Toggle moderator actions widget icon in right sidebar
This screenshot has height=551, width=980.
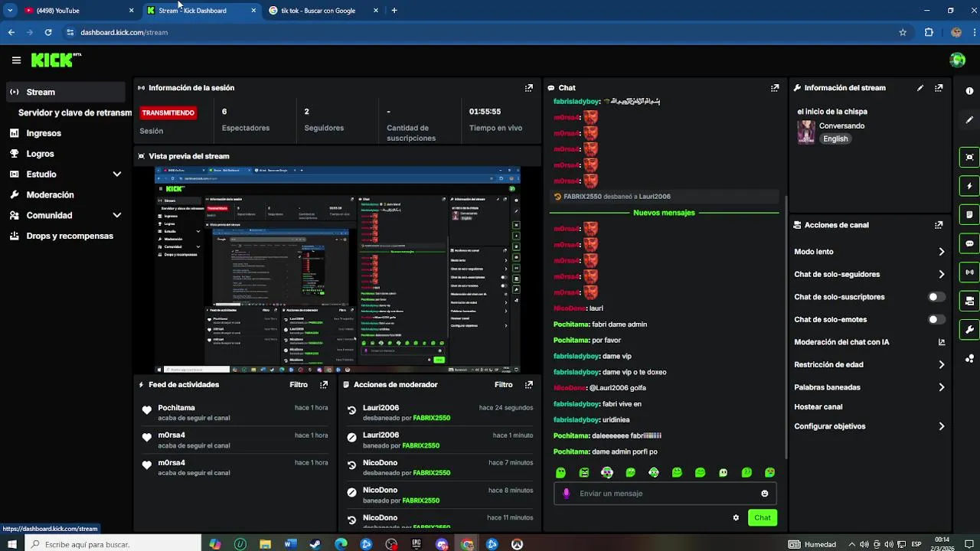click(969, 301)
